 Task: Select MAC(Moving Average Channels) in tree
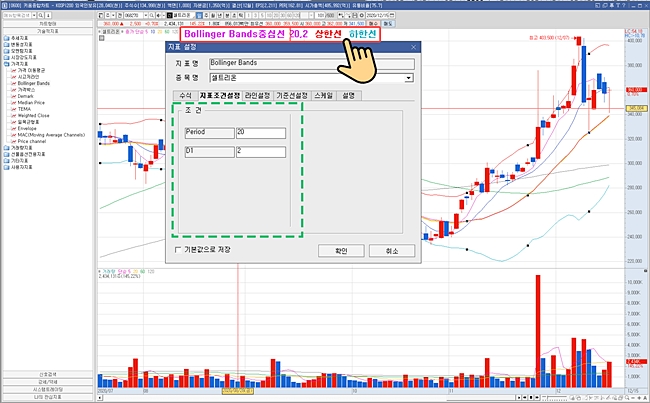[51, 135]
